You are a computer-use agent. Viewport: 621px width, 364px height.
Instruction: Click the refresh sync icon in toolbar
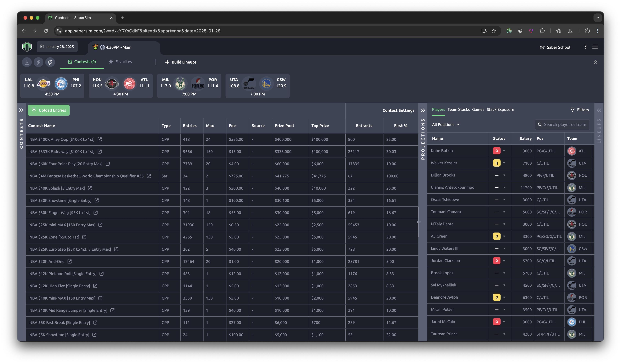tap(50, 62)
